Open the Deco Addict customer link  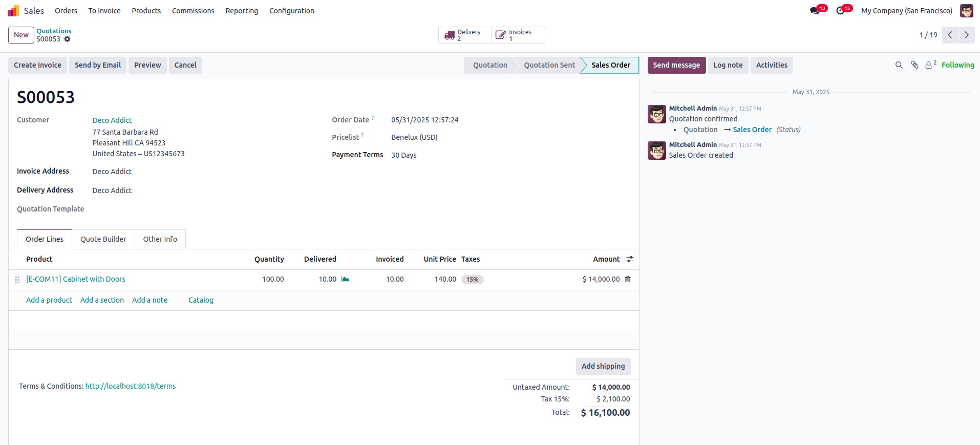tap(112, 120)
